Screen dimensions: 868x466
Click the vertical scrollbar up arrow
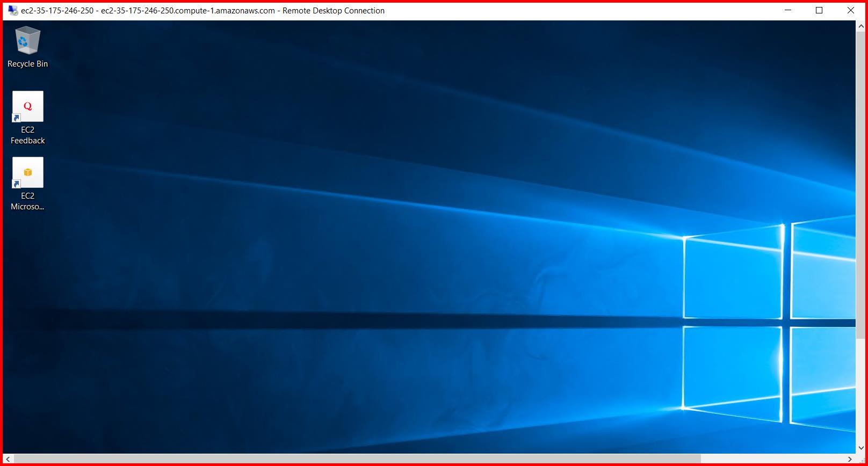(x=861, y=26)
